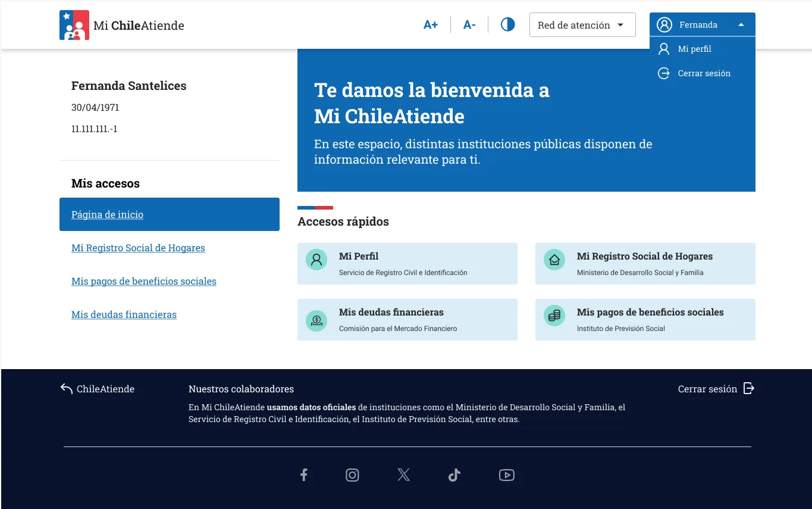The height and width of the screenshot is (509, 812).
Task: Collapse the Fernanda user menu
Action: point(702,25)
